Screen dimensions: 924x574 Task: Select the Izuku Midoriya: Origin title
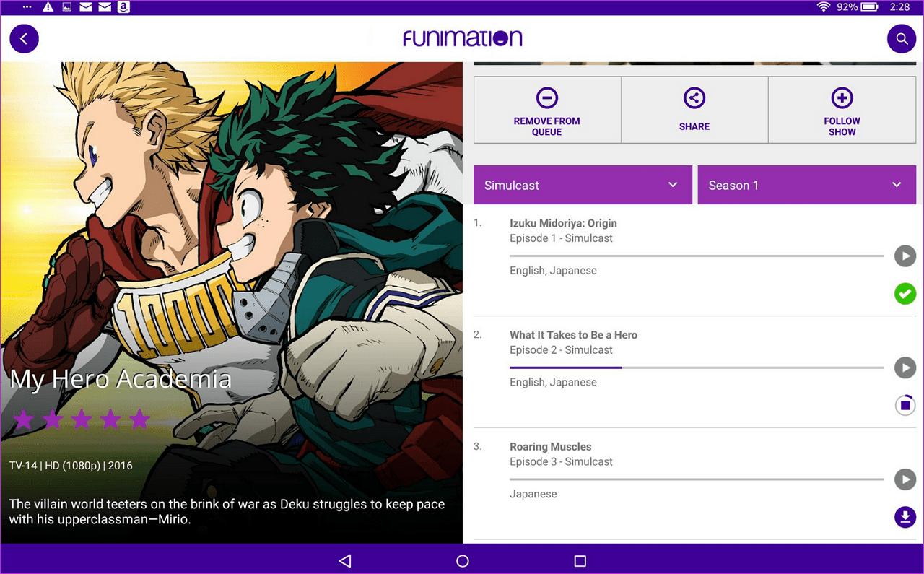[x=563, y=223]
